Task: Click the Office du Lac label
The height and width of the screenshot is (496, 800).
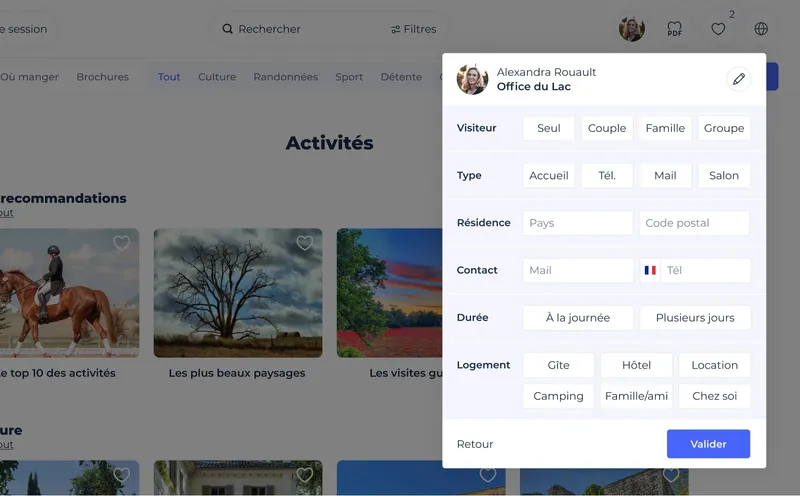Action: click(x=534, y=87)
